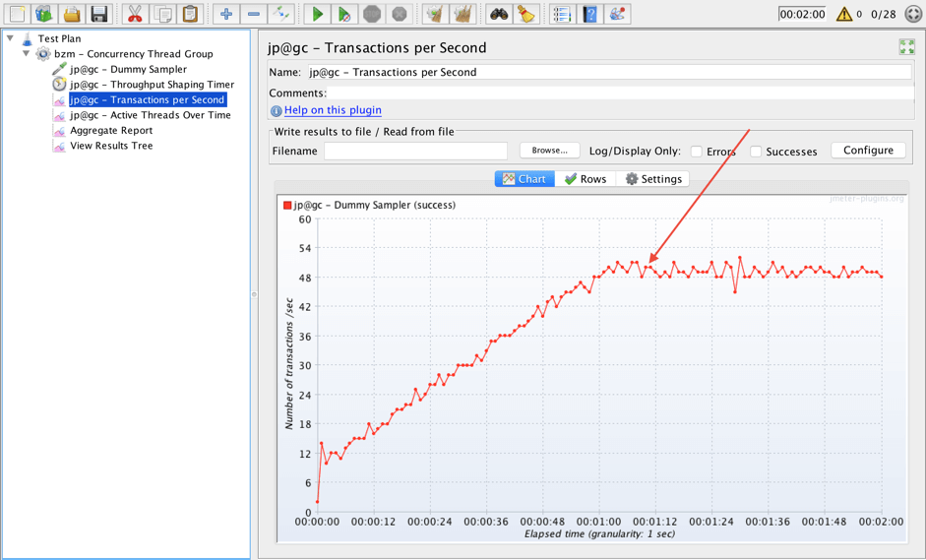Viewport: 926px width, 560px height.
Task: Click the Name input field
Action: click(609, 72)
